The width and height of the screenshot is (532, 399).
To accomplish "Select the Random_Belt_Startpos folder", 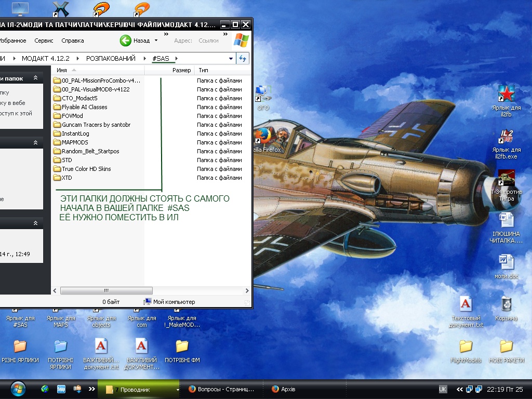I will click(87, 151).
